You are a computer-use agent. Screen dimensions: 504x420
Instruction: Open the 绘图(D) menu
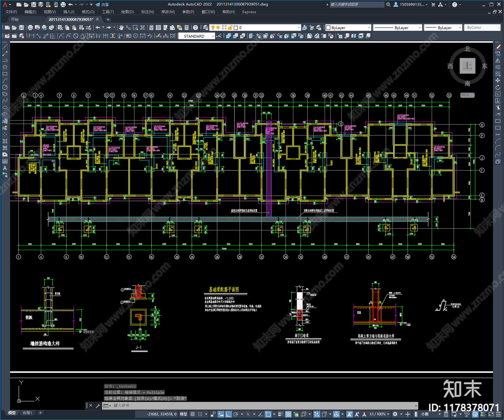click(x=128, y=12)
